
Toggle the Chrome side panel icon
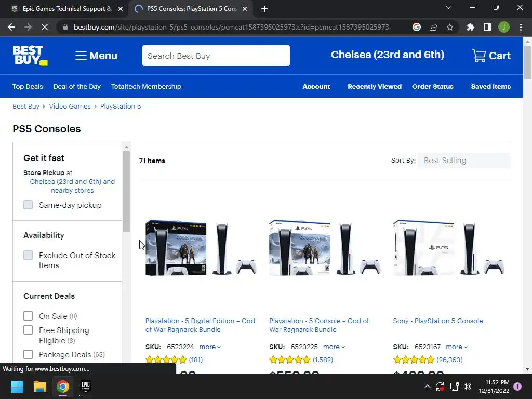tap(487, 27)
